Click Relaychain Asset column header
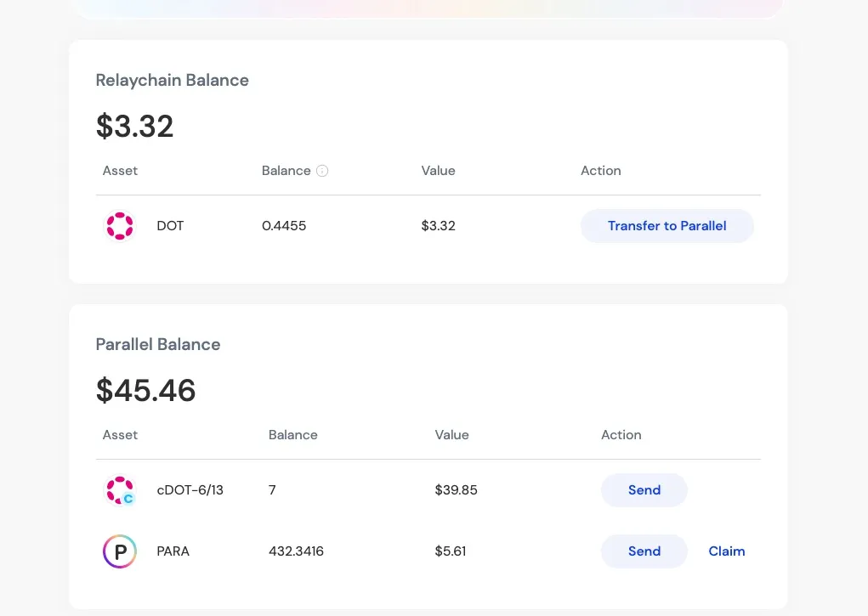The width and height of the screenshot is (868, 616). pyautogui.click(x=120, y=171)
